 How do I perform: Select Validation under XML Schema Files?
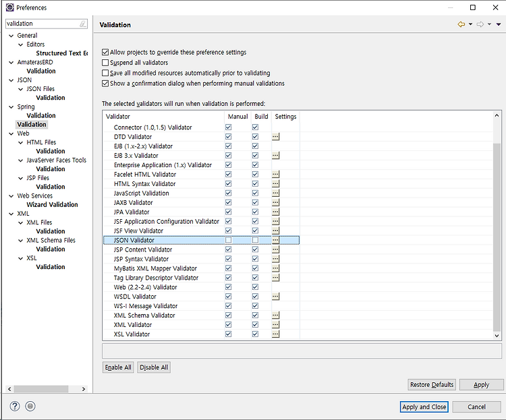51,249
